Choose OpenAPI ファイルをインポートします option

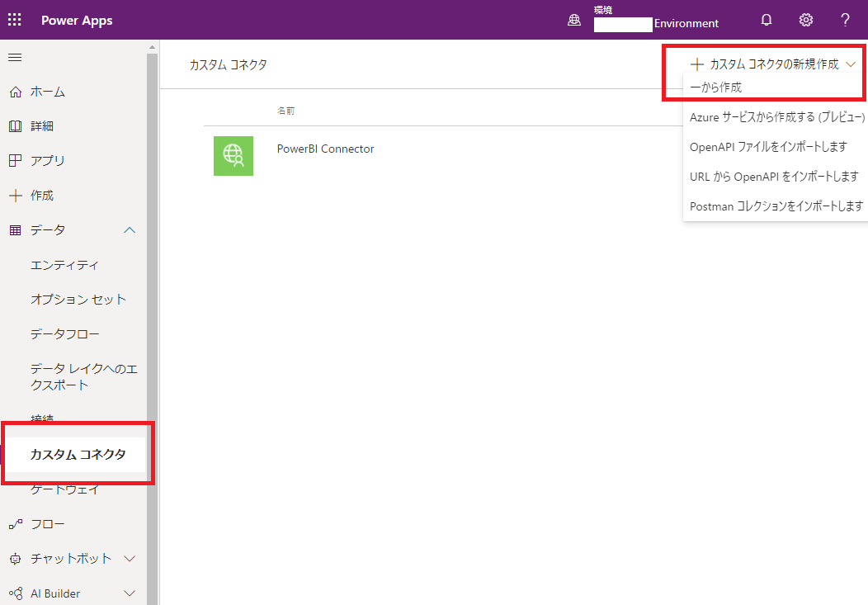(x=768, y=147)
